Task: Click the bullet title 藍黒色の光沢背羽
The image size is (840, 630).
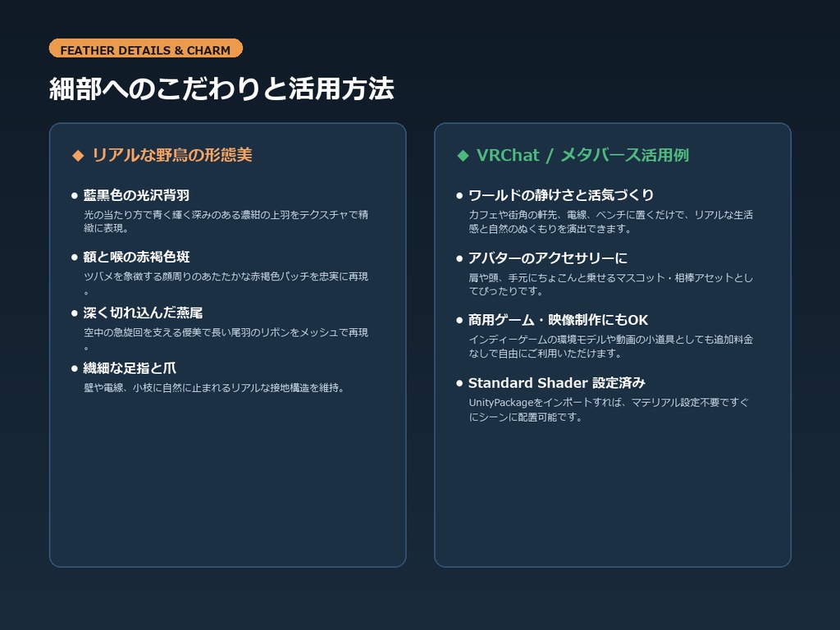Action: pyautogui.click(x=136, y=195)
